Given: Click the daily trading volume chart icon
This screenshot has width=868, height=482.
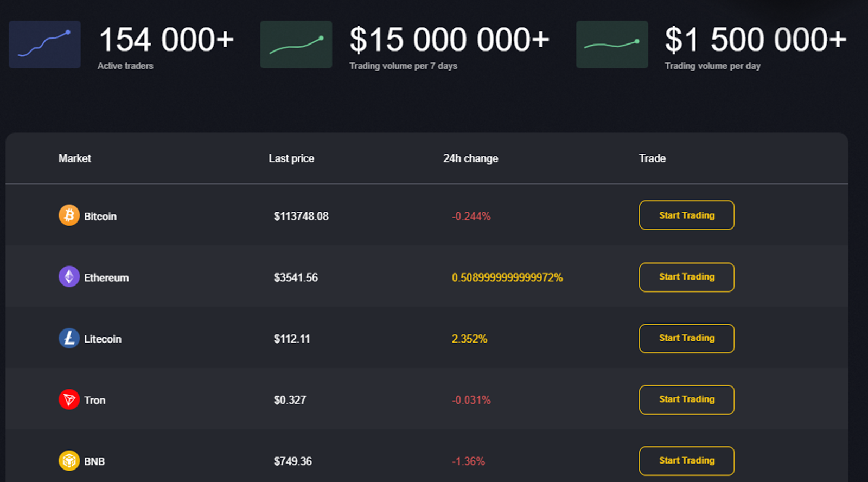Looking at the screenshot, I should coord(612,45).
